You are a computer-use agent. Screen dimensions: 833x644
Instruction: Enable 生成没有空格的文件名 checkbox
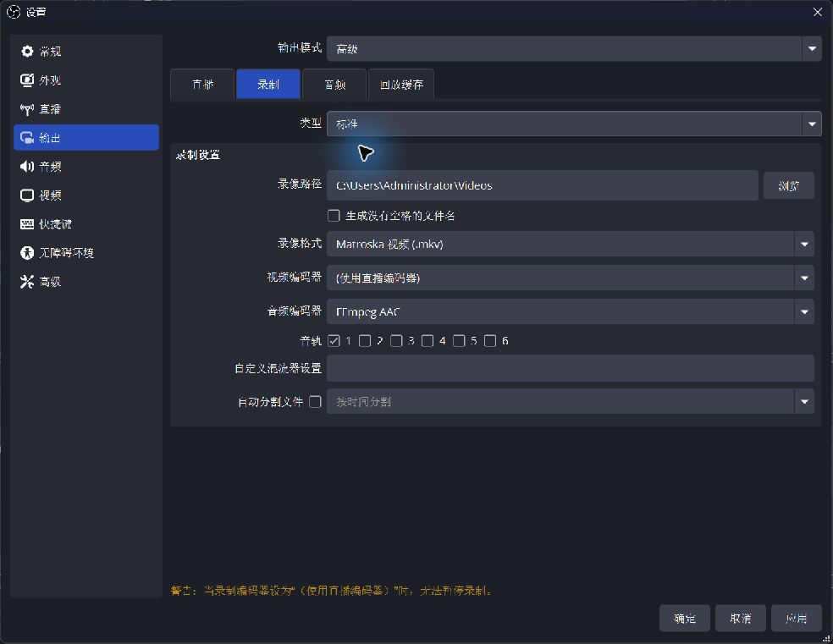click(x=334, y=216)
